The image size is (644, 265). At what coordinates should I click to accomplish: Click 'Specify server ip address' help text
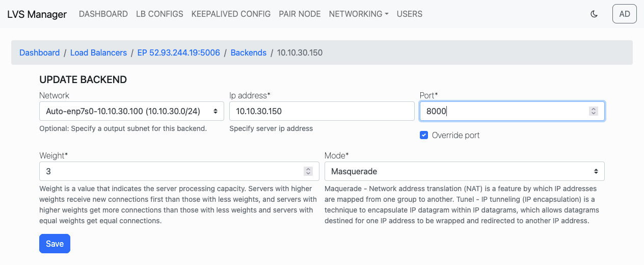pyautogui.click(x=271, y=128)
